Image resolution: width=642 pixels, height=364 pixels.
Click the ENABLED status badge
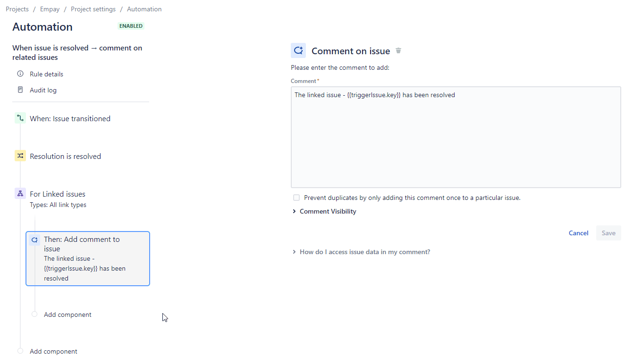[x=131, y=26]
